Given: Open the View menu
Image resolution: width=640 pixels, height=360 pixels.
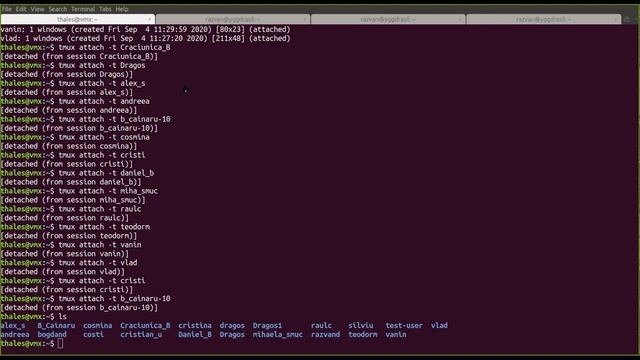Looking at the screenshot, I should [37, 9].
